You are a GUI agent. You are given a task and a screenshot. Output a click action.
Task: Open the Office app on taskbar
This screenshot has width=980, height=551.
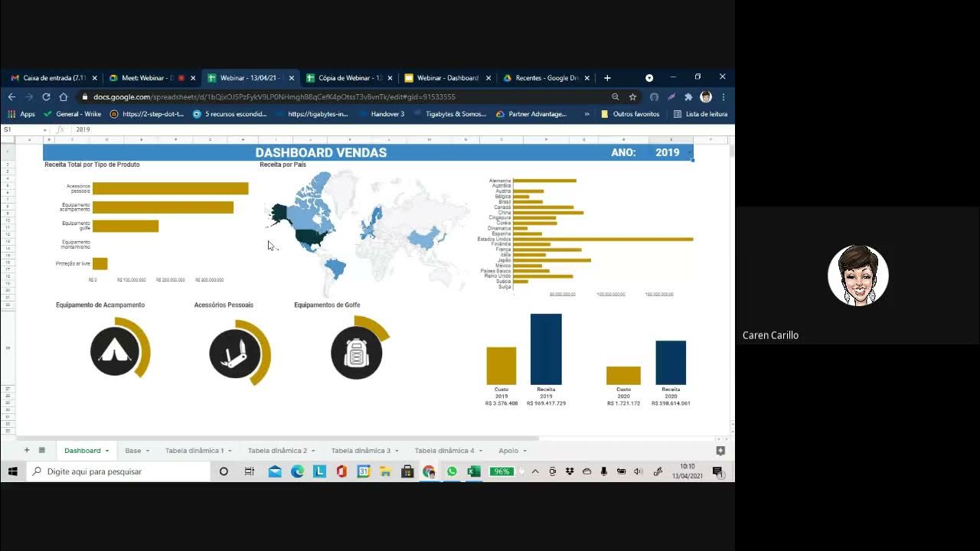[x=341, y=471]
